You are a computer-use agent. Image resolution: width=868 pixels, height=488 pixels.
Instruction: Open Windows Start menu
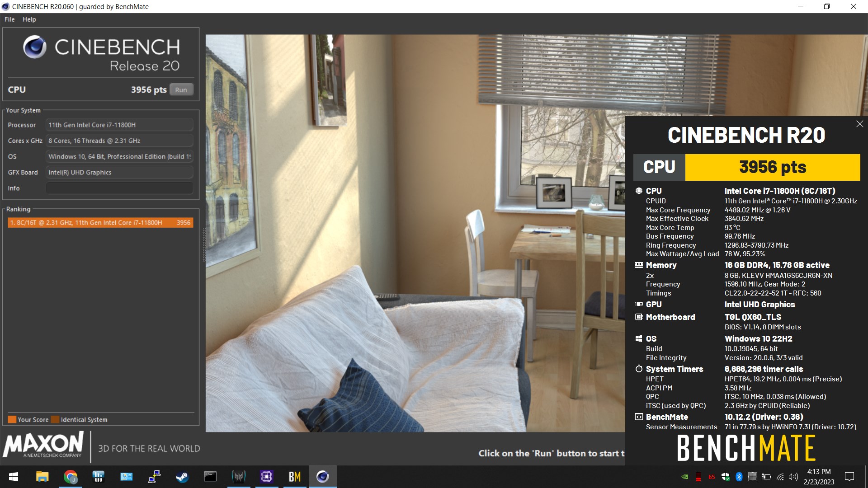pyautogui.click(x=14, y=477)
